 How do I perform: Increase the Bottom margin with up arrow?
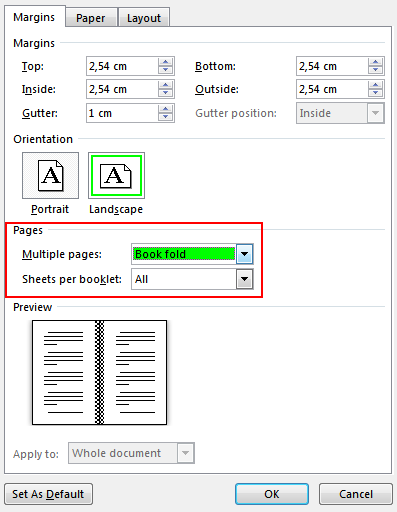[x=375, y=62]
